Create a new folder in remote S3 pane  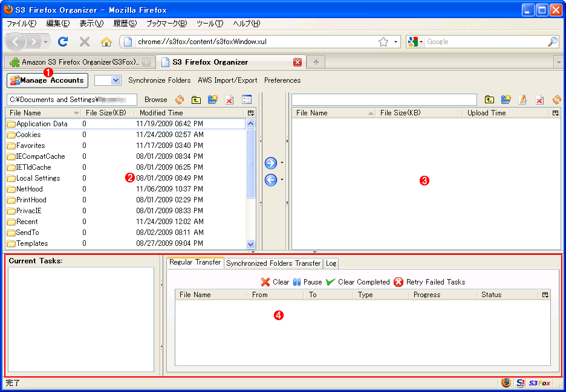point(506,100)
